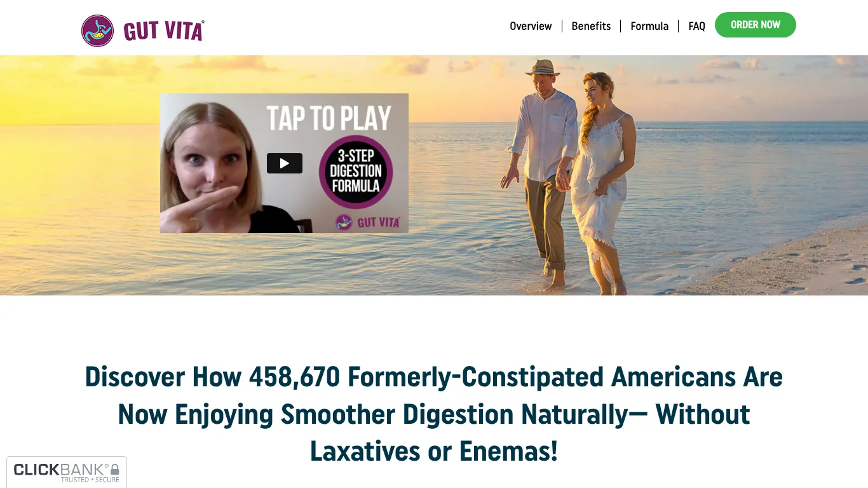Viewport: 868px width, 488px height.
Task: Click the TAP TO PLAY text on video
Action: pos(329,118)
